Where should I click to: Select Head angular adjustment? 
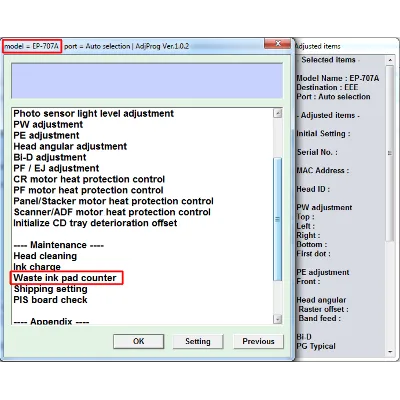70,146
